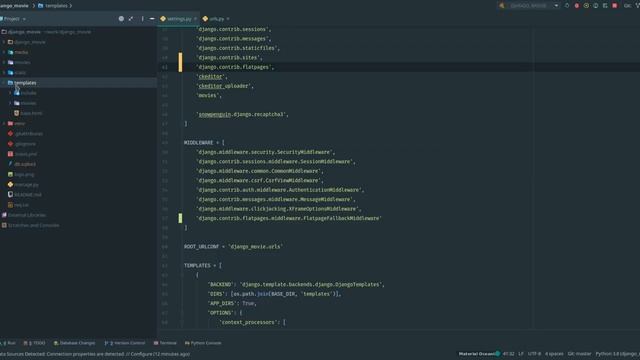Hide the Project panel with the minus icon
The height and width of the screenshot is (360, 640).
152,19
